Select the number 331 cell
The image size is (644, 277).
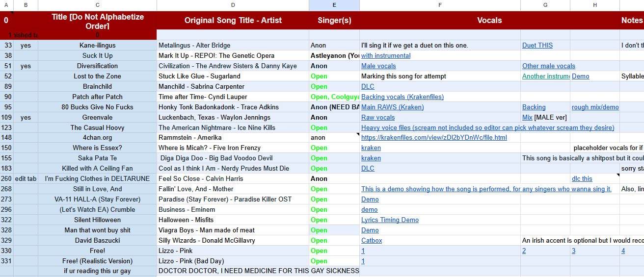pyautogui.click(x=7, y=261)
